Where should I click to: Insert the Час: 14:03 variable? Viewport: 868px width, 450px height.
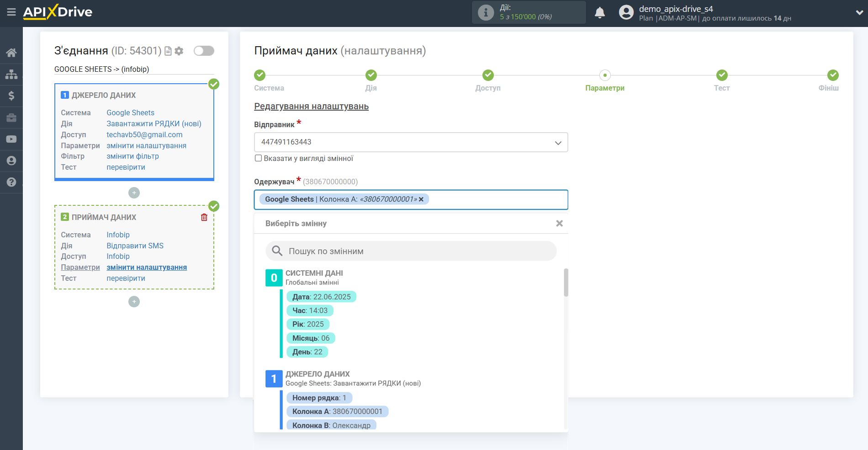[x=310, y=311]
